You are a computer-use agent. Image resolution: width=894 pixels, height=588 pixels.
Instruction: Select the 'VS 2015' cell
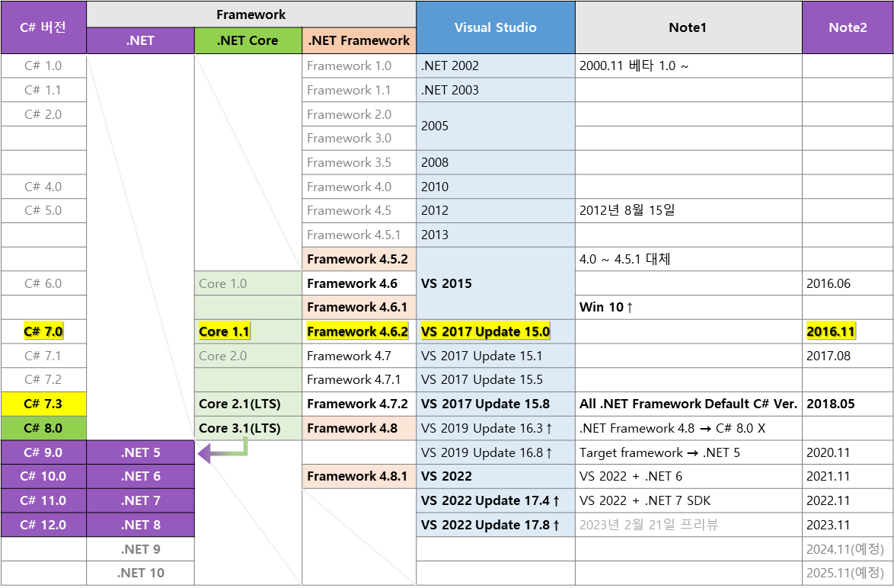pyautogui.click(x=496, y=283)
